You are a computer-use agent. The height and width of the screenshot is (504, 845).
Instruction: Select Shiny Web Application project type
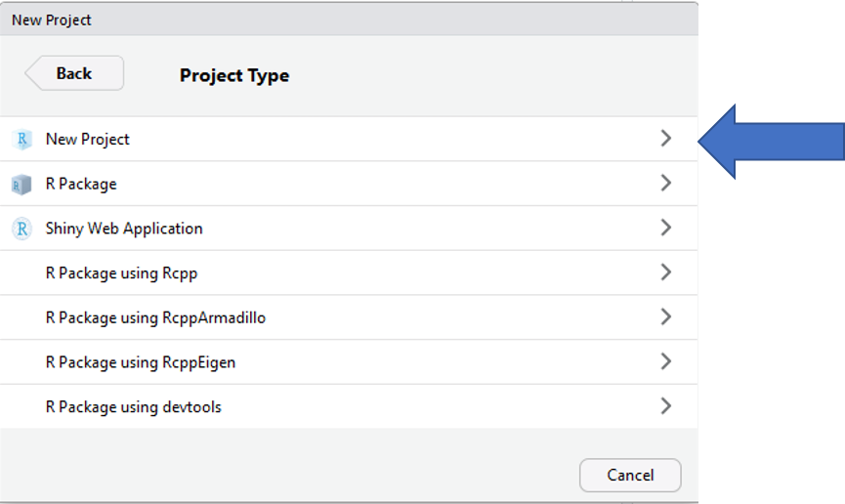(349, 228)
